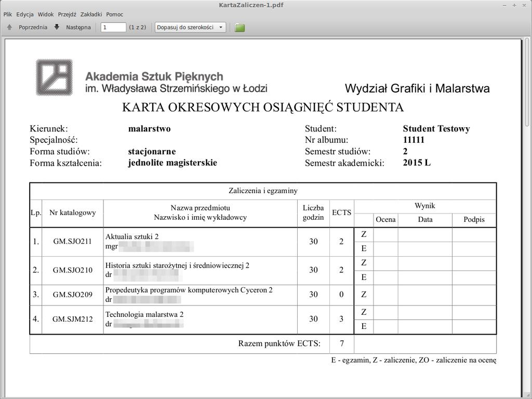Go forward with the Następna button label
Screen dimensions: 532x399
point(78,27)
